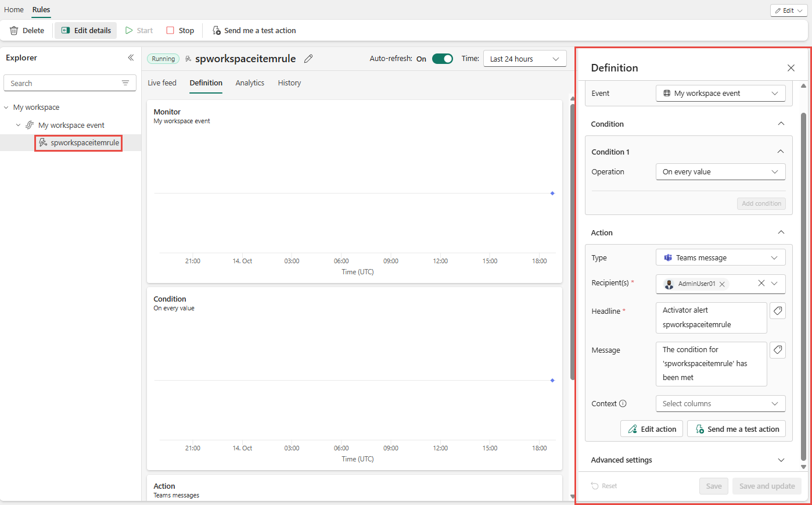Switch to the Analytics tab
Viewport: 812px width, 505px height.
coord(250,83)
